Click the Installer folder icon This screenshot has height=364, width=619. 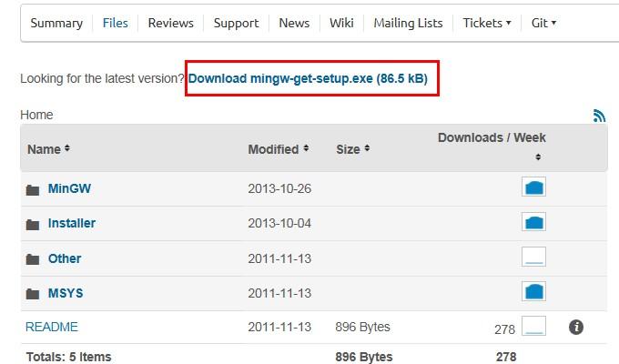(x=33, y=225)
